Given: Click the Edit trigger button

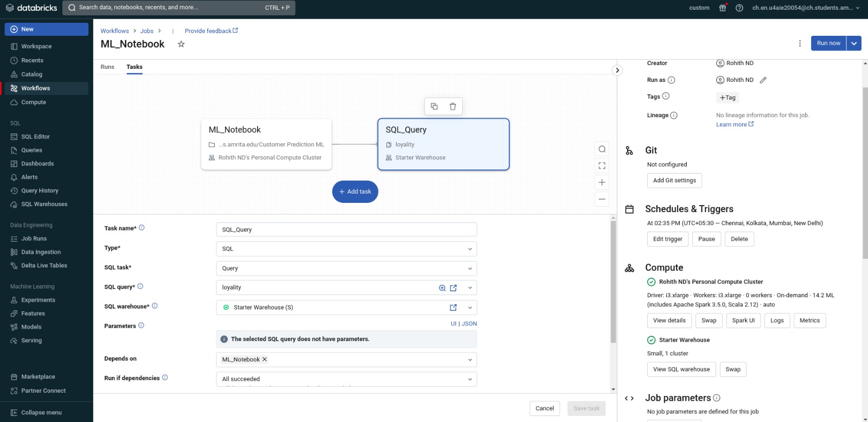Looking at the screenshot, I should click(x=668, y=239).
